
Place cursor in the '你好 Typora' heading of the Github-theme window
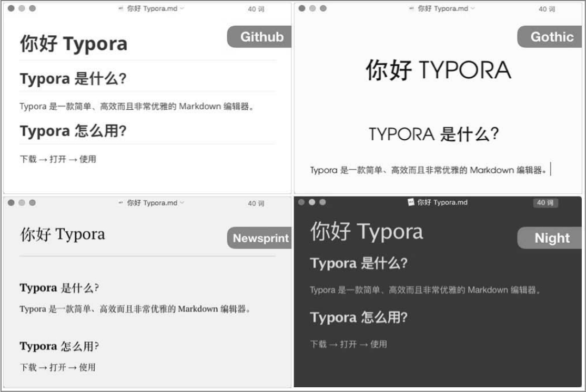(74, 44)
